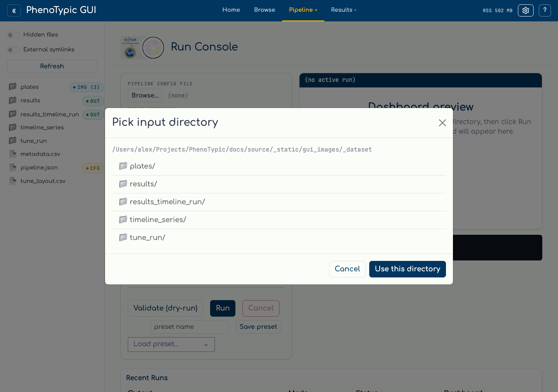Click plates/ folder icon in dialog
558x392 pixels.
pos(123,166)
